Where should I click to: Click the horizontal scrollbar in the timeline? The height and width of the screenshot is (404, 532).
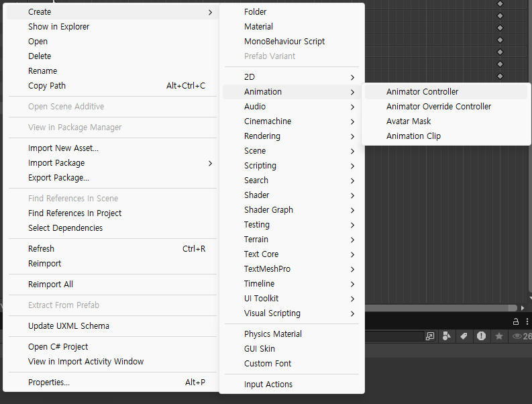[441, 308]
